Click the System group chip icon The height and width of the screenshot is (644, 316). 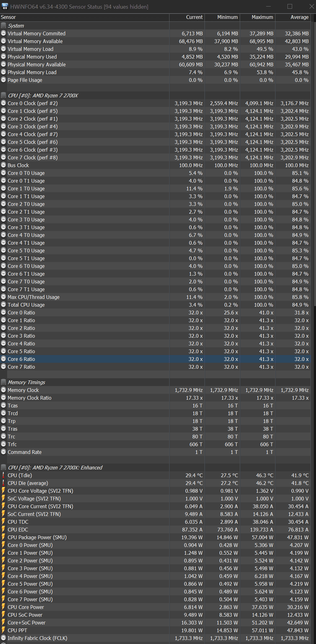point(3,25)
